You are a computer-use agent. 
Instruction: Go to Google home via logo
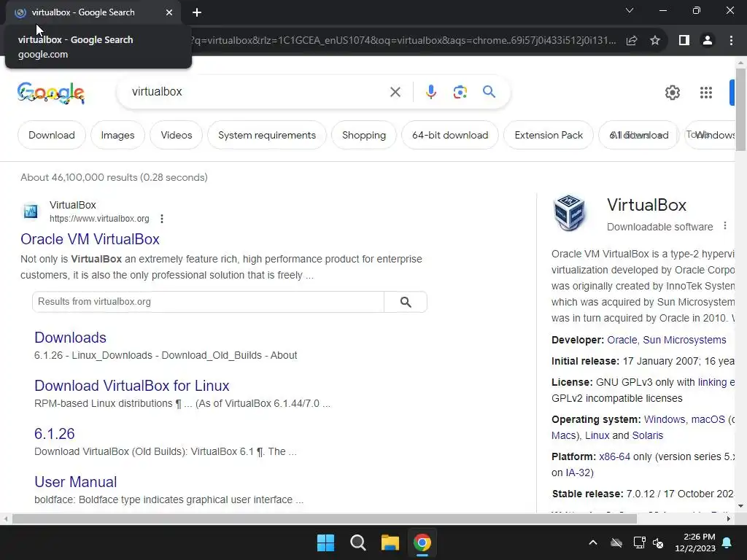click(51, 93)
